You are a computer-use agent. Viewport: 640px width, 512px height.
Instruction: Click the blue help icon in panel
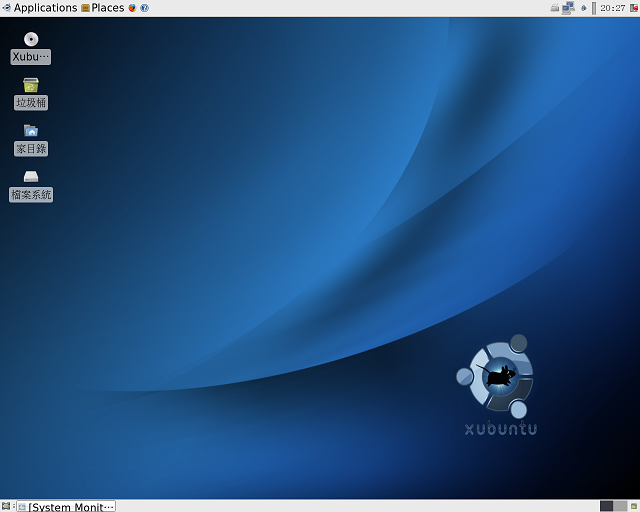tap(144, 8)
